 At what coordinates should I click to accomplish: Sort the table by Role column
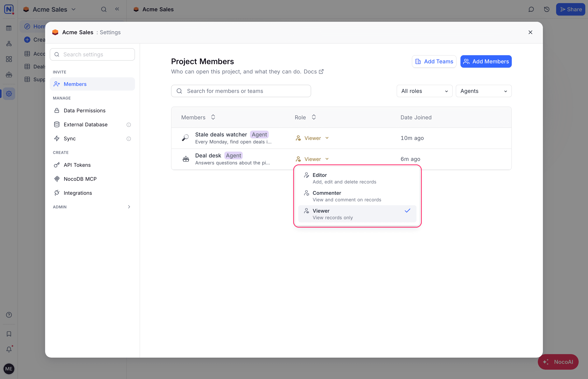[305, 117]
